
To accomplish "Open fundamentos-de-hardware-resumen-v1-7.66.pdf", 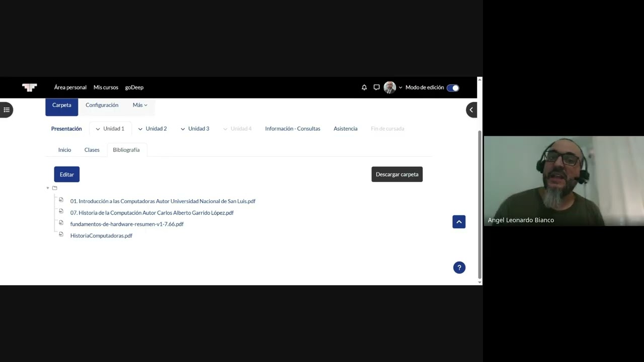I will point(127,224).
